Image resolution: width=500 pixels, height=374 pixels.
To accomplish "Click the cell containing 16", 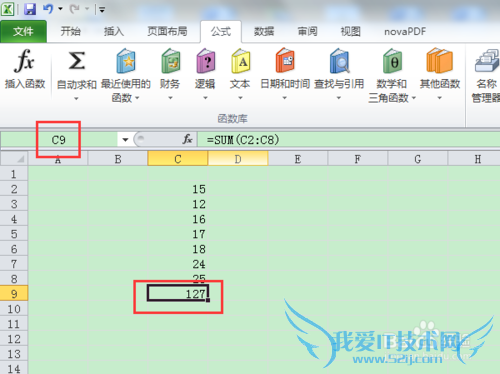I will click(178, 219).
